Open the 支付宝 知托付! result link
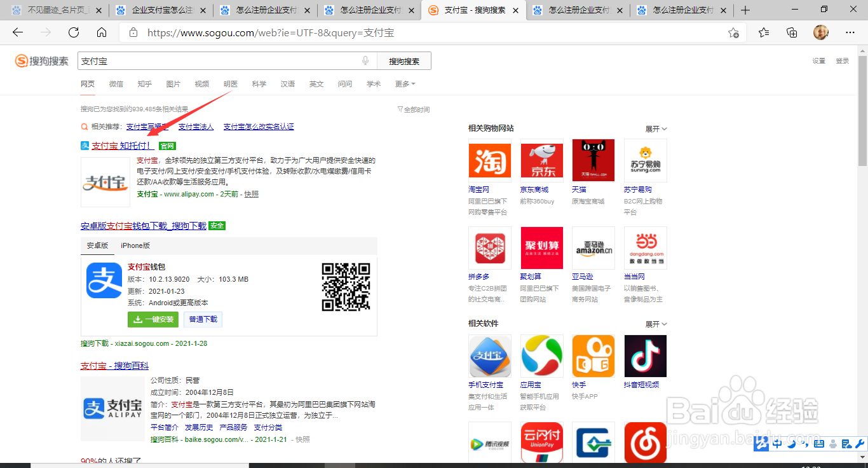This screenshot has height=468, width=868. point(122,146)
